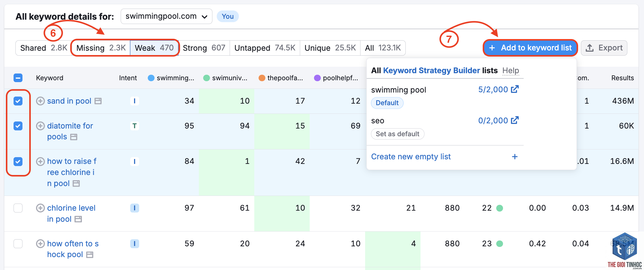This screenshot has height=270, width=644.
Task: Check the 'chlorine level in pool' checkbox
Action: click(18, 208)
